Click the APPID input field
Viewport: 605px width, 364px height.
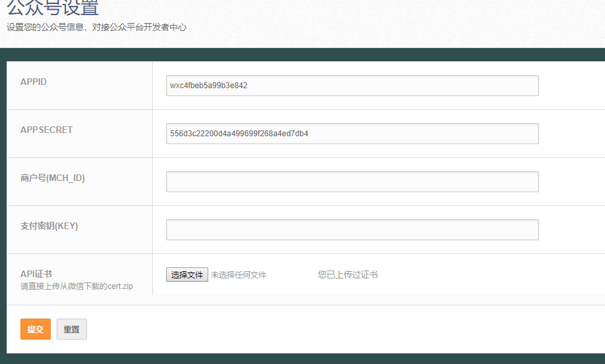click(x=353, y=86)
